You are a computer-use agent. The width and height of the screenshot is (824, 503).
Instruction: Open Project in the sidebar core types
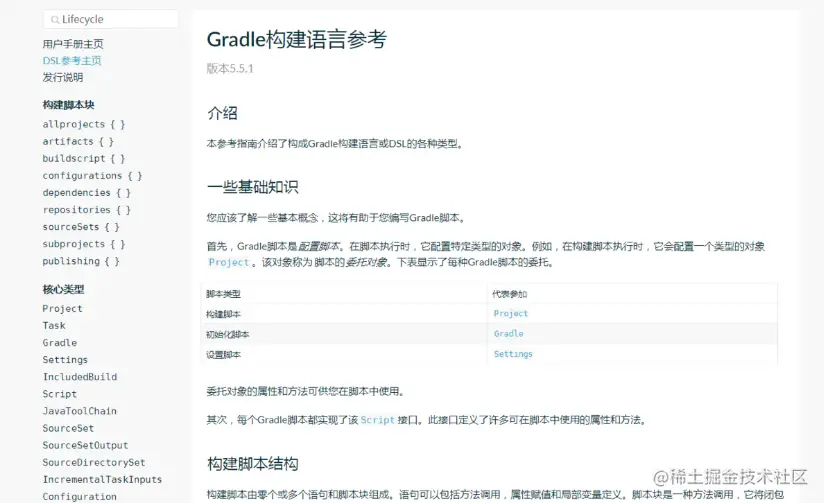(63, 309)
